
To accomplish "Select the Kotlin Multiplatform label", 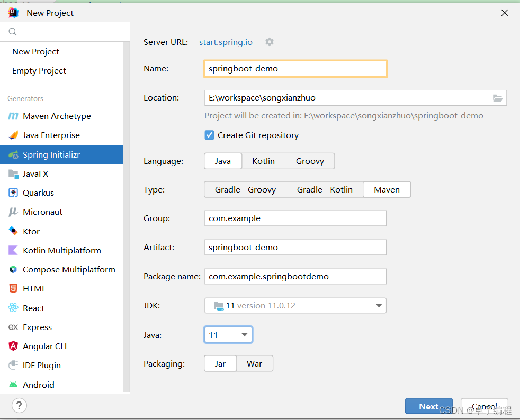I will [62, 250].
